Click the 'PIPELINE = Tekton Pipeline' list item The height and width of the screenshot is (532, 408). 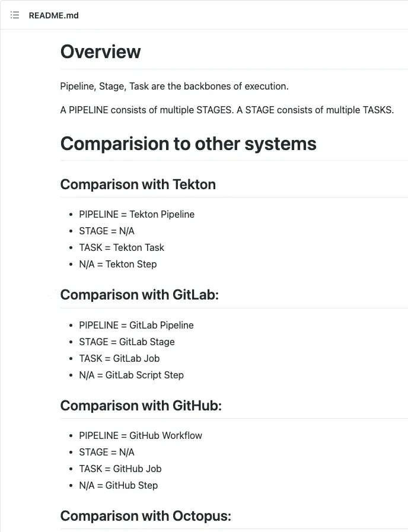click(x=136, y=214)
